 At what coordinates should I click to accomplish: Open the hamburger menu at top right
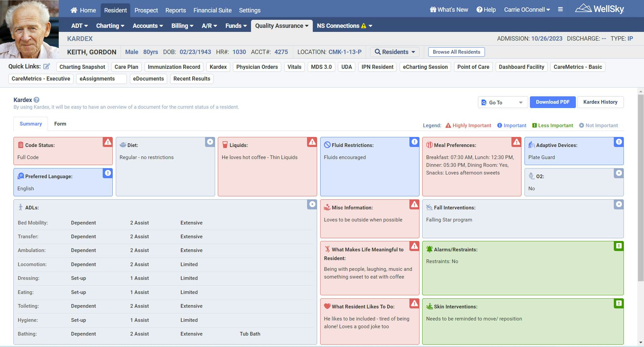tap(560, 9)
